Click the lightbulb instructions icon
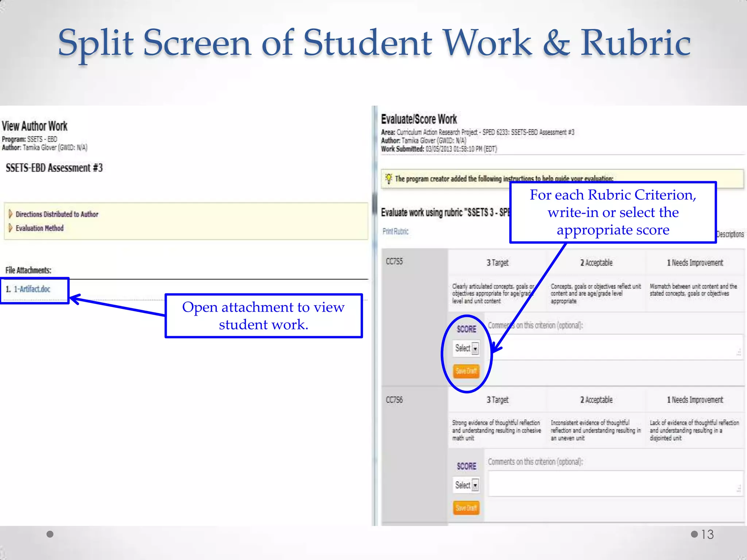This screenshot has width=747, height=560. click(388, 178)
